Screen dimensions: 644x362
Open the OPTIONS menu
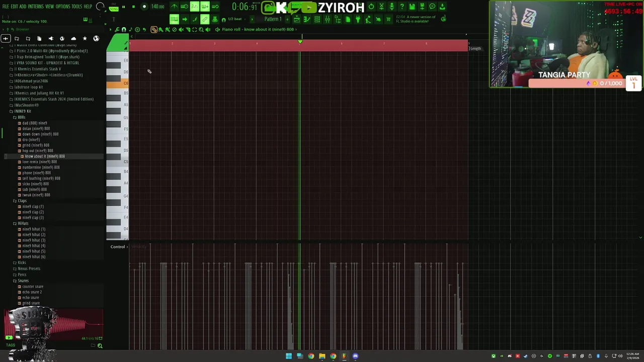coord(63,7)
